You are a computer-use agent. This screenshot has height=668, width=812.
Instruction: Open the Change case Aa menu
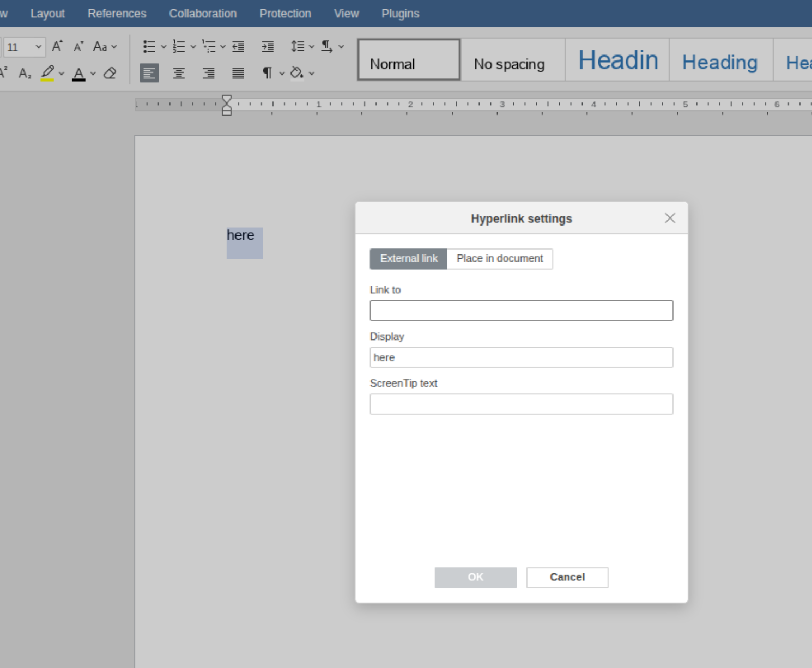click(105, 46)
